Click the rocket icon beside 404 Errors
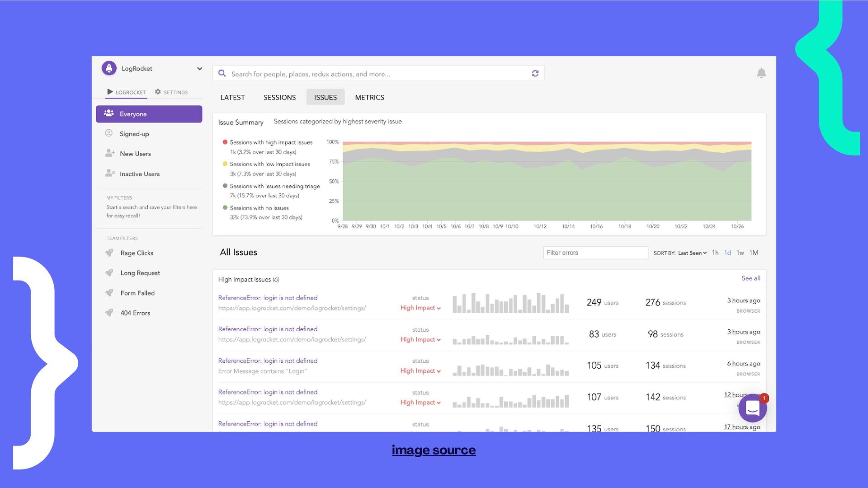Viewport: 868px width, 488px height. point(109,312)
